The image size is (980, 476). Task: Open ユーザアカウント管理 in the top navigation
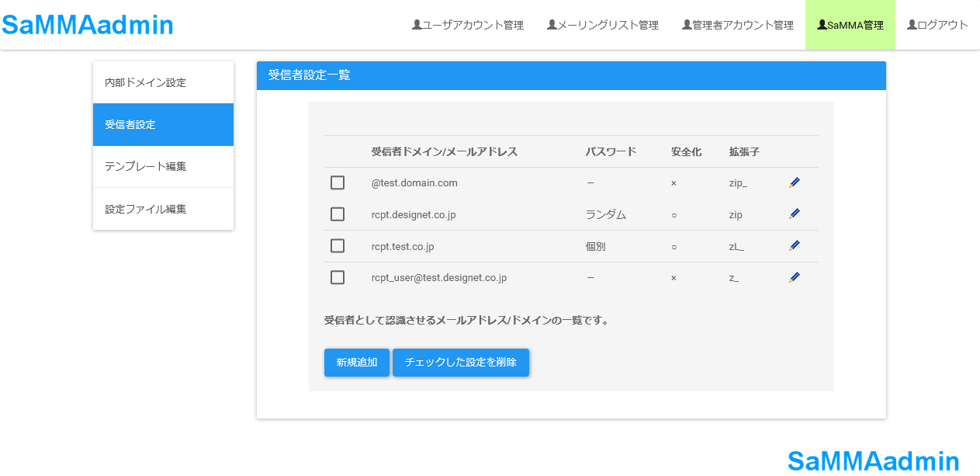(468, 25)
